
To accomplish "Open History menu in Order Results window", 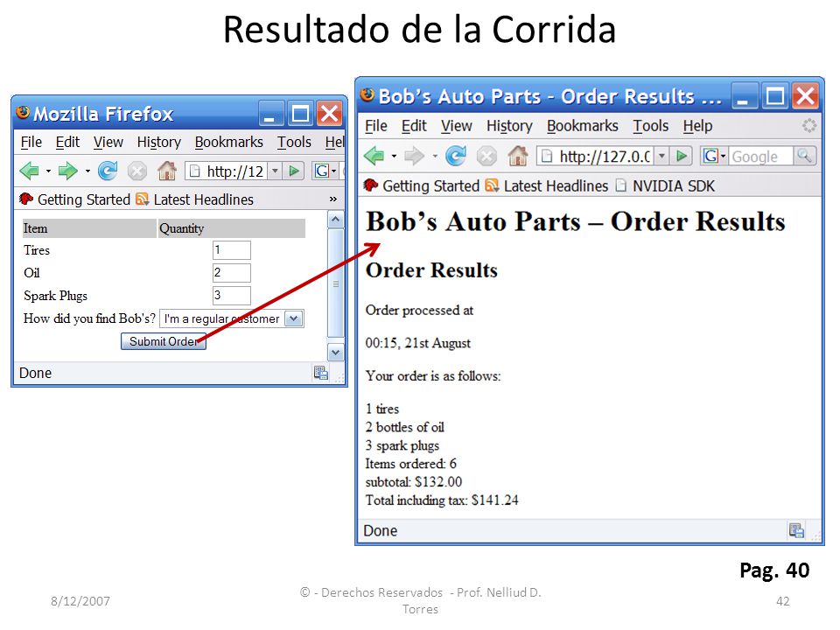I will coord(509,126).
